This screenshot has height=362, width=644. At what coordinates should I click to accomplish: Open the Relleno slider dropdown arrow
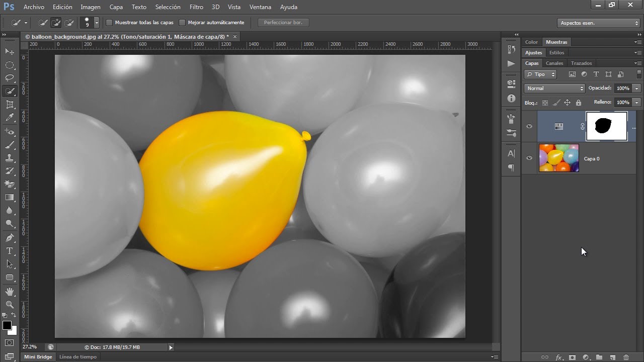637,103
